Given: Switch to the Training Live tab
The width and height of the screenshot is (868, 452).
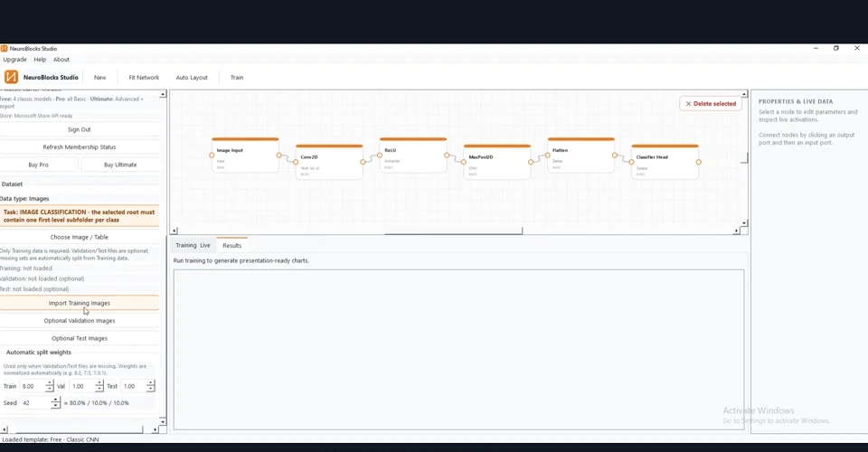Looking at the screenshot, I should point(193,245).
